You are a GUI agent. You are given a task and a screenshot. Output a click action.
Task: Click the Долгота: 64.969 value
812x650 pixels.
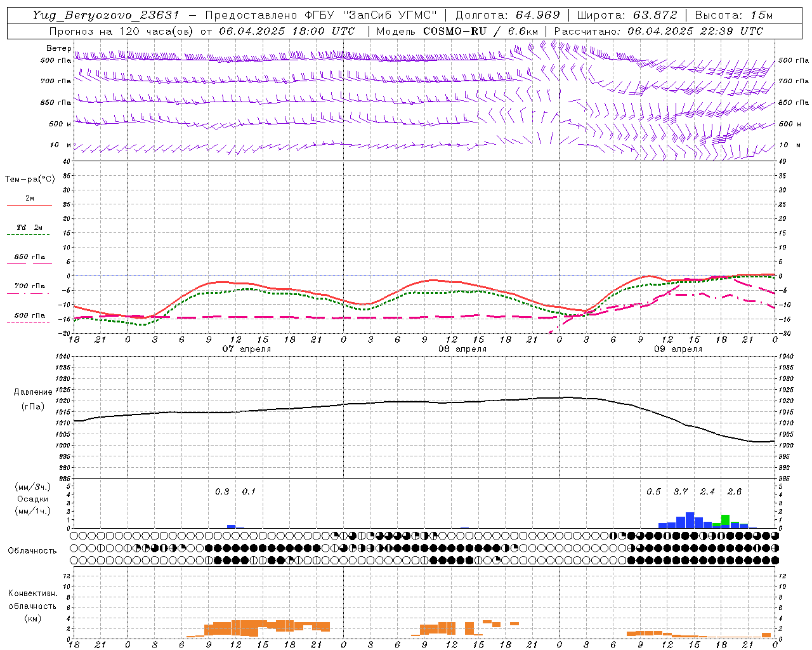coord(507,15)
